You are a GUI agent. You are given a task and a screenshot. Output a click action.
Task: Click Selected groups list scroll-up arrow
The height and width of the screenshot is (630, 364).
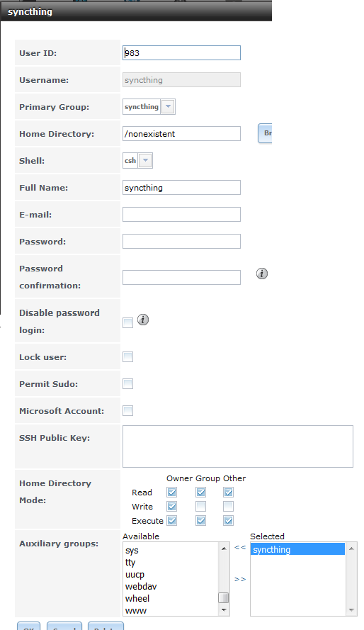(x=351, y=549)
